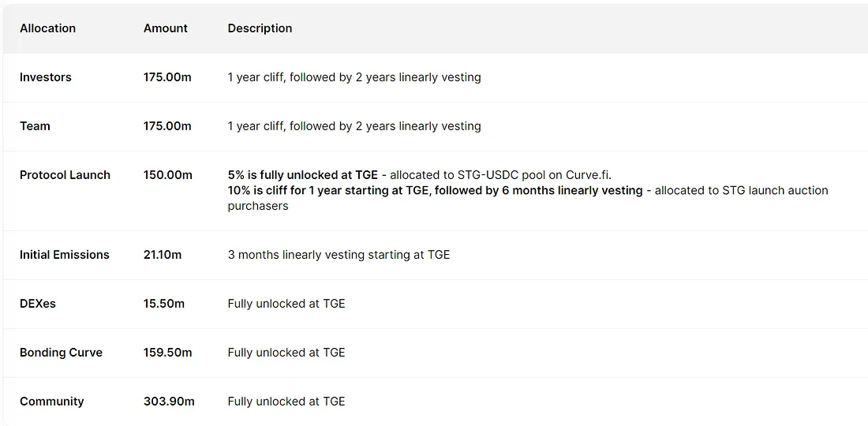The width and height of the screenshot is (868, 426).
Task: Click the 159.50m amount value
Action: click(167, 353)
